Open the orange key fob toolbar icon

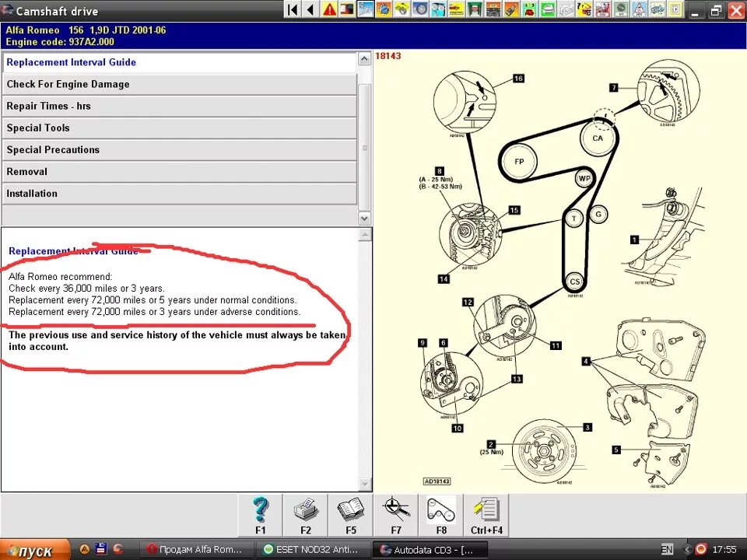click(x=511, y=9)
